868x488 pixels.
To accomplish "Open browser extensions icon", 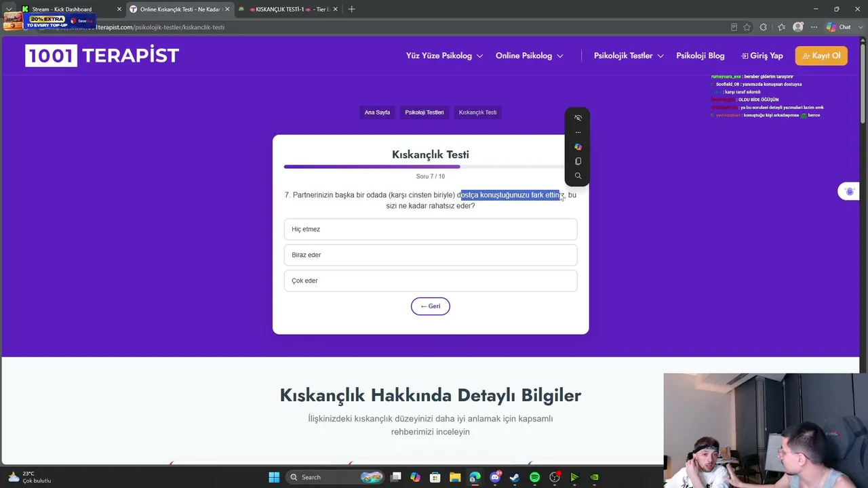I will pyautogui.click(x=764, y=27).
